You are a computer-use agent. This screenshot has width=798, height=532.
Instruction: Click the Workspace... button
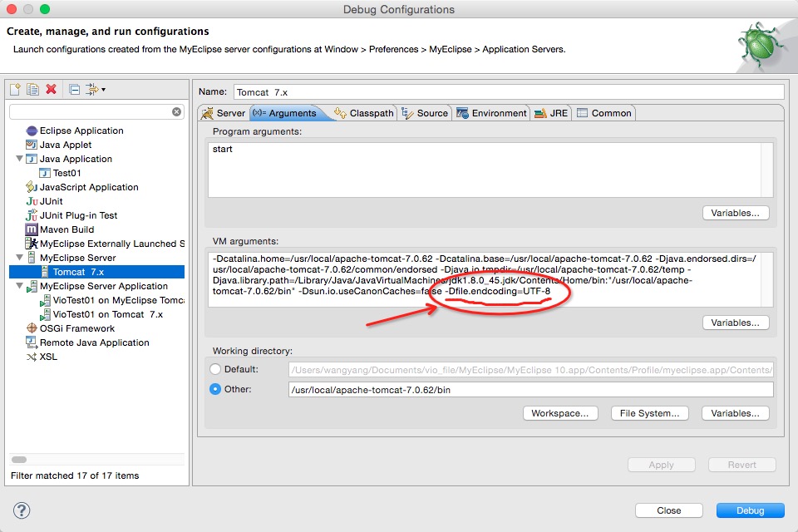560,413
